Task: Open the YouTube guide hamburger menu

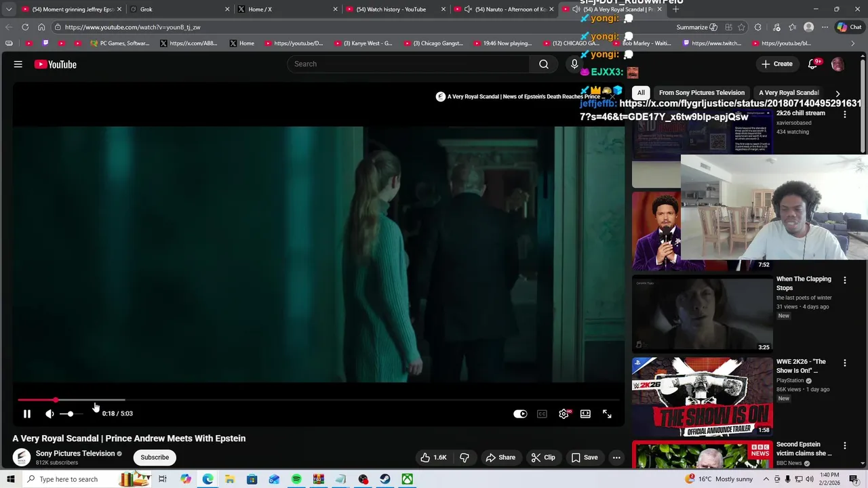Action: coord(18,64)
